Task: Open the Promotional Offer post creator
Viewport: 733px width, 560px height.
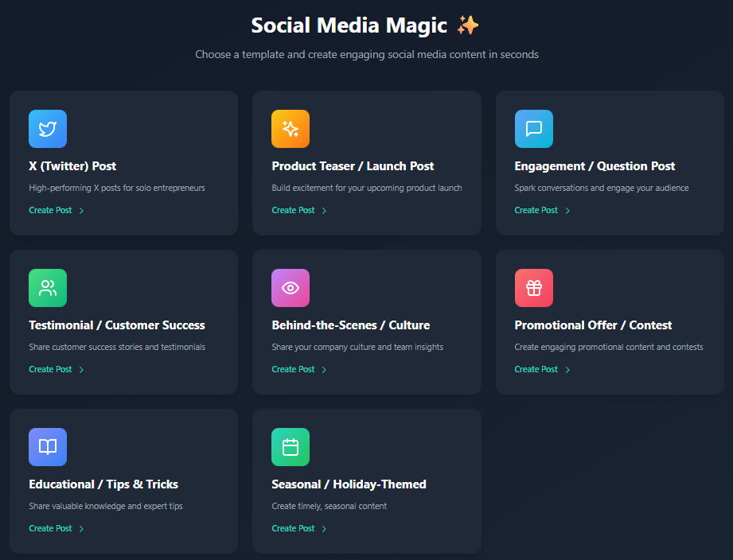Action: coord(535,368)
